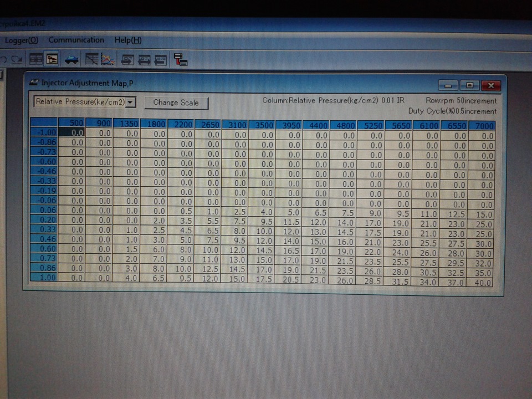The width and height of the screenshot is (532, 399).
Task: Click the 15.0 cell under 7000 in row 0.06
Action: 481,214
